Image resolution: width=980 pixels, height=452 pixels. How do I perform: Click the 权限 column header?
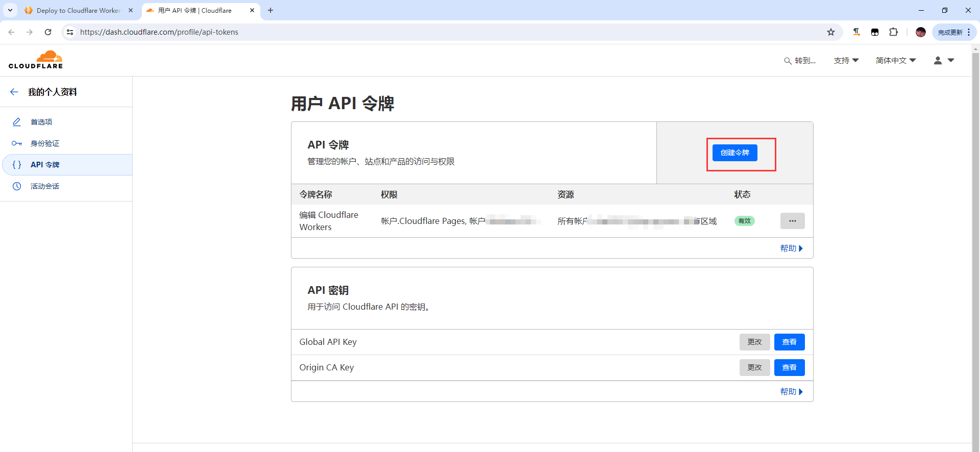tap(389, 194)
